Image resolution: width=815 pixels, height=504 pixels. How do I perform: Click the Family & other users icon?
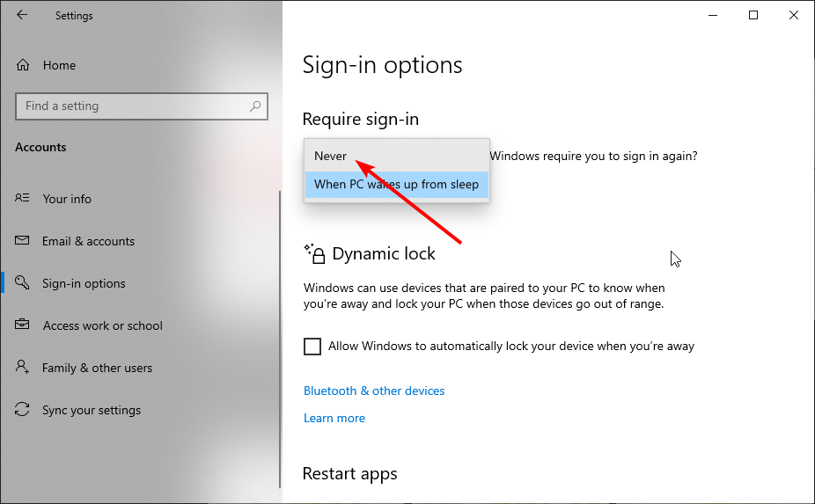23,368
